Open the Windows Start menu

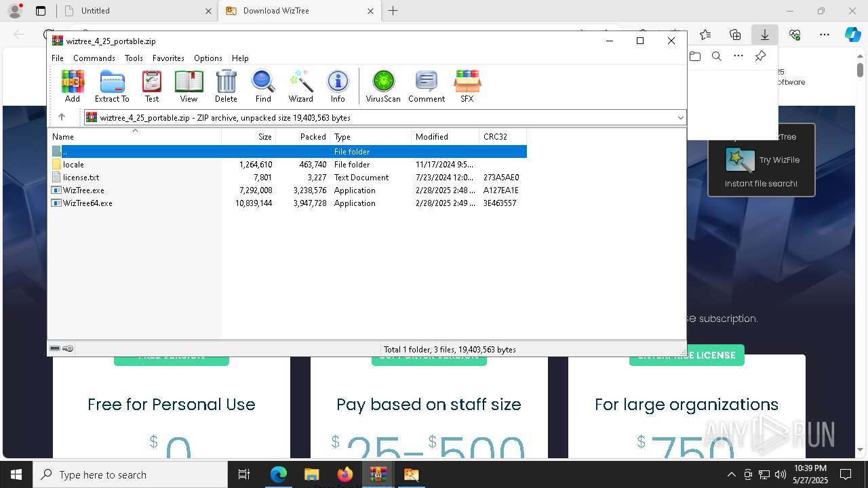point(16,474)
